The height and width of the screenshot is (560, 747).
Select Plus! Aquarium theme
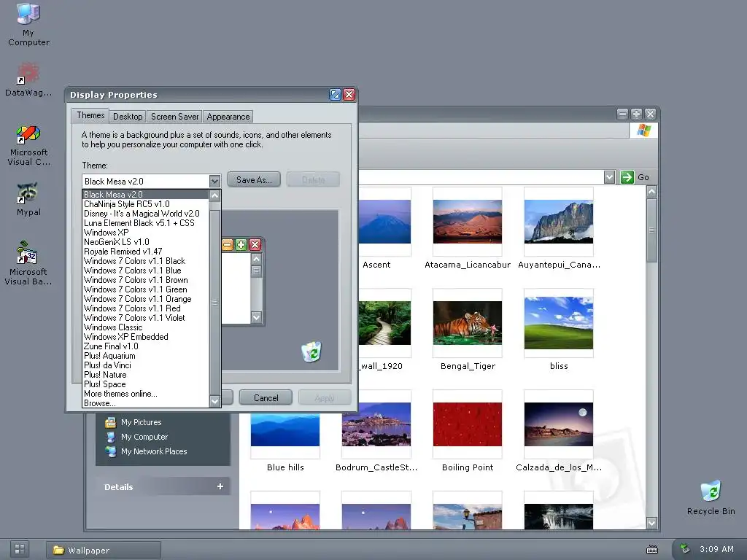click(x=145, y=356)
